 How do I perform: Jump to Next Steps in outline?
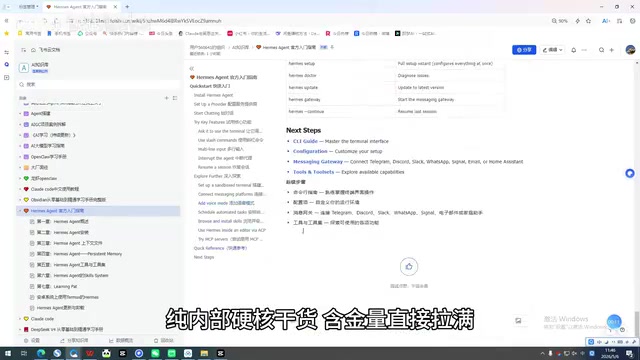(204, 257)
